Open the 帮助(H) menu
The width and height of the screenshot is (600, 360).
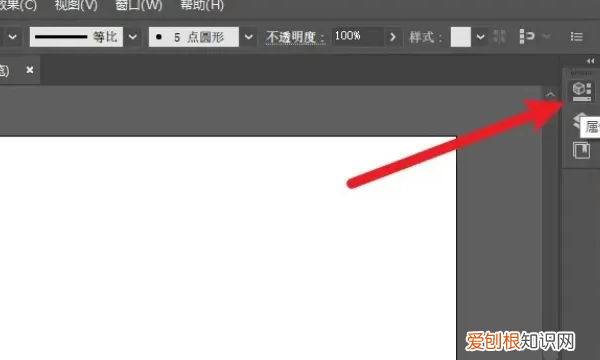(x=202, y=5)
